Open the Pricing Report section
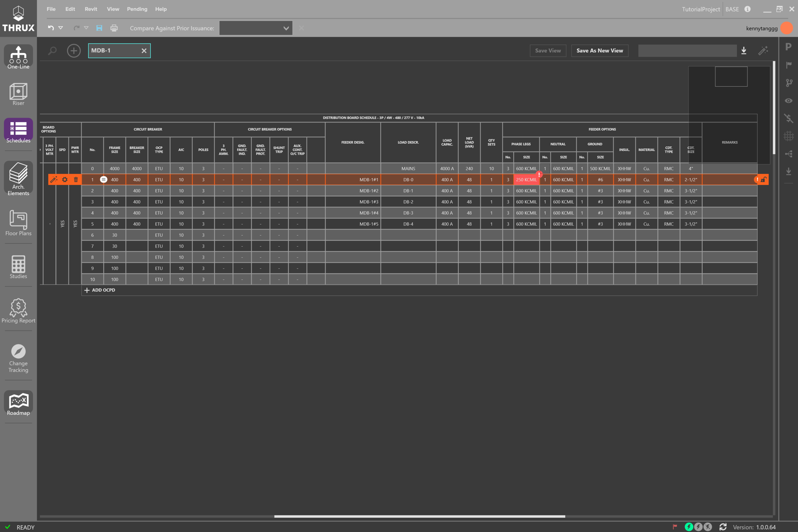 point(18,311)
